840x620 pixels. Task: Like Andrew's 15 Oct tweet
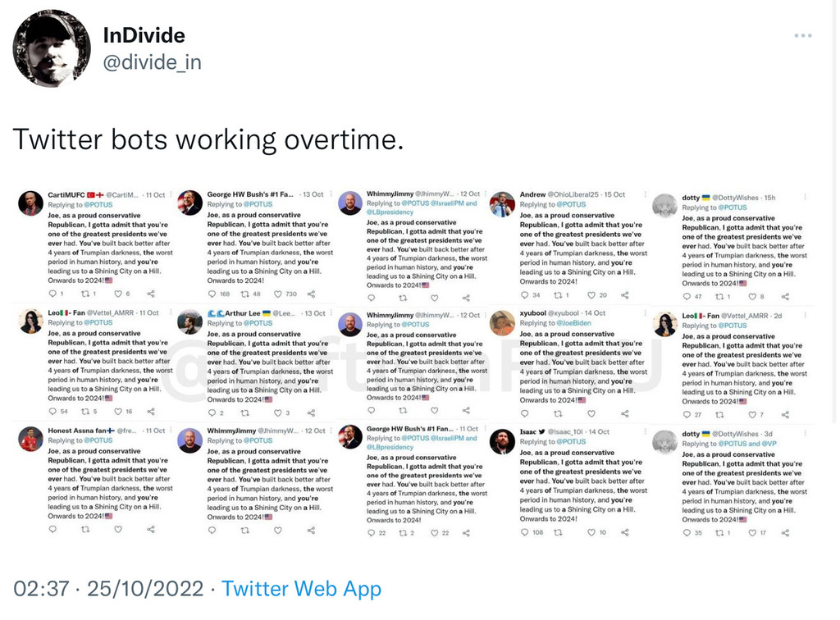tap(591, 295)
